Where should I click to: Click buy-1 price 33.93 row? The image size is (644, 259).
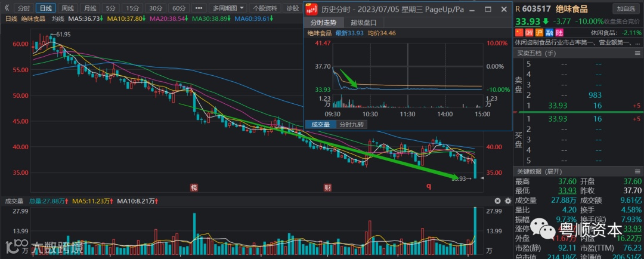pyautogui.click(x=558, y=119)
